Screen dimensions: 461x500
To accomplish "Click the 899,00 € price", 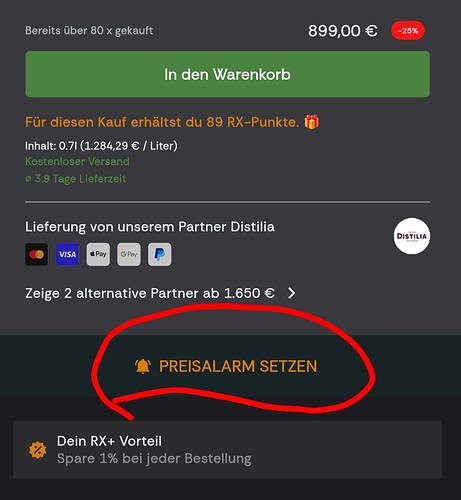I will coord(343,31).
